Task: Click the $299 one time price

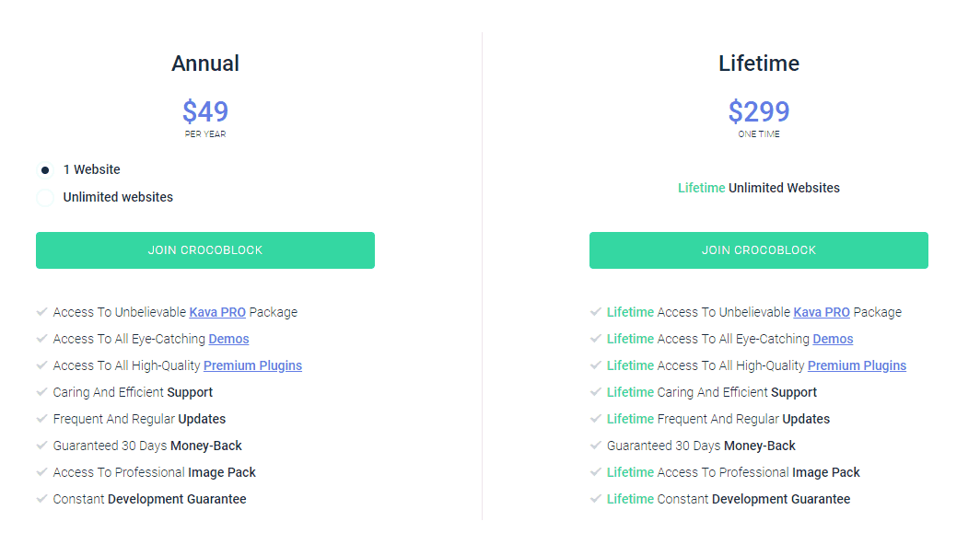Action: [x=758, y=111]
